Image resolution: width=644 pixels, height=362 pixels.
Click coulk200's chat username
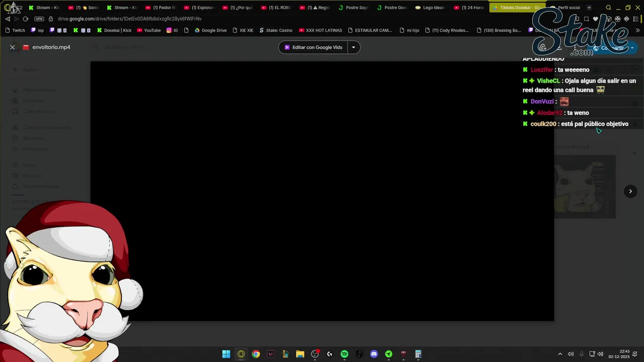point(543,124)
